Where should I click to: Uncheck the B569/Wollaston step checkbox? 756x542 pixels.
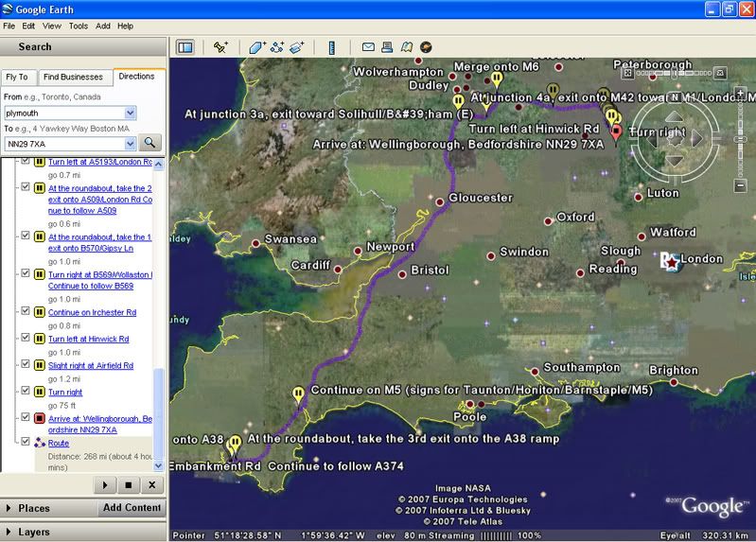(25, 273)
